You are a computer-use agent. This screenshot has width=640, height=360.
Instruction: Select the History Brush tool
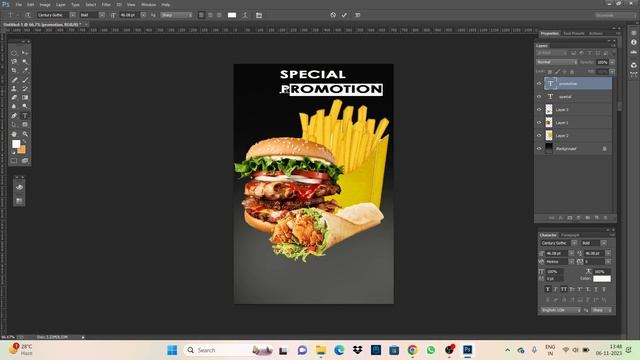pos(25,89)
